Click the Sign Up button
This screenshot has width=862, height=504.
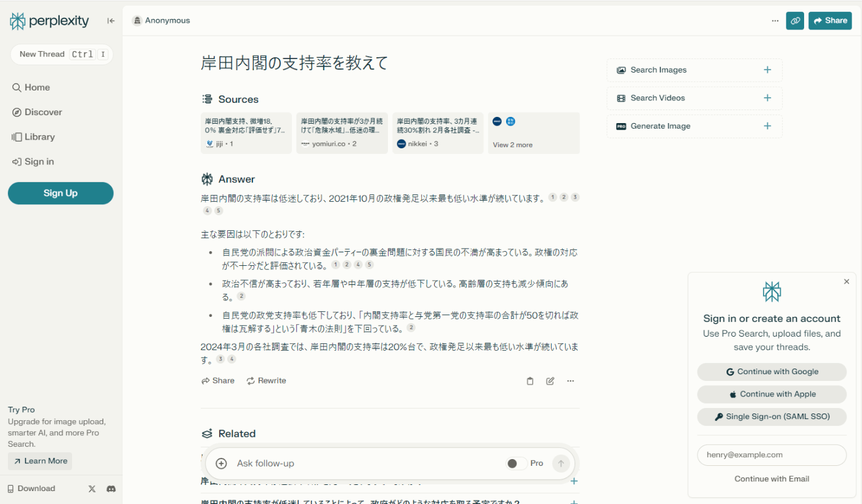(60, 193)
